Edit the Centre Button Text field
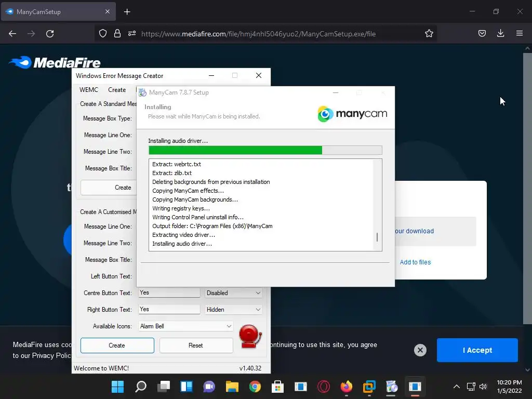 point(169,292)
